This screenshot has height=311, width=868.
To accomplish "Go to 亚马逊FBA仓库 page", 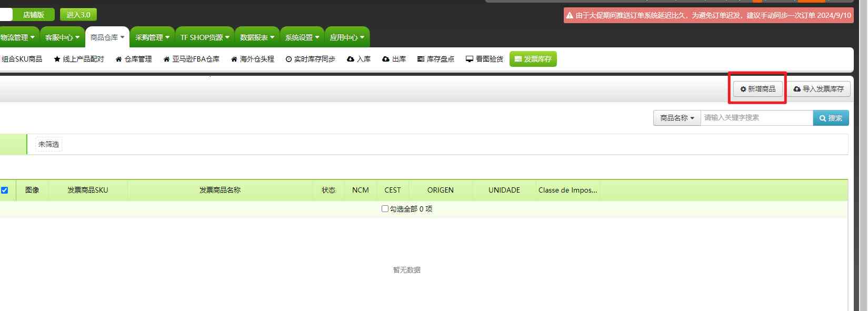I will [x=191, y=59].
